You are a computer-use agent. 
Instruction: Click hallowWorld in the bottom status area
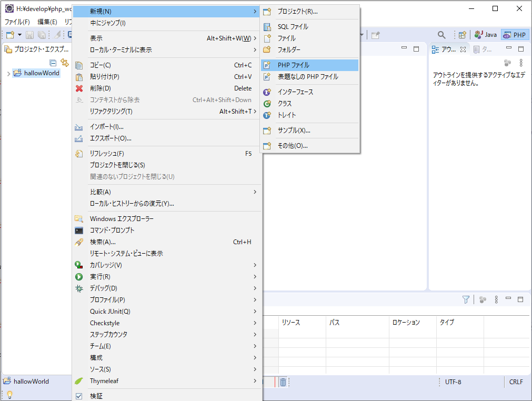point(32,382)
